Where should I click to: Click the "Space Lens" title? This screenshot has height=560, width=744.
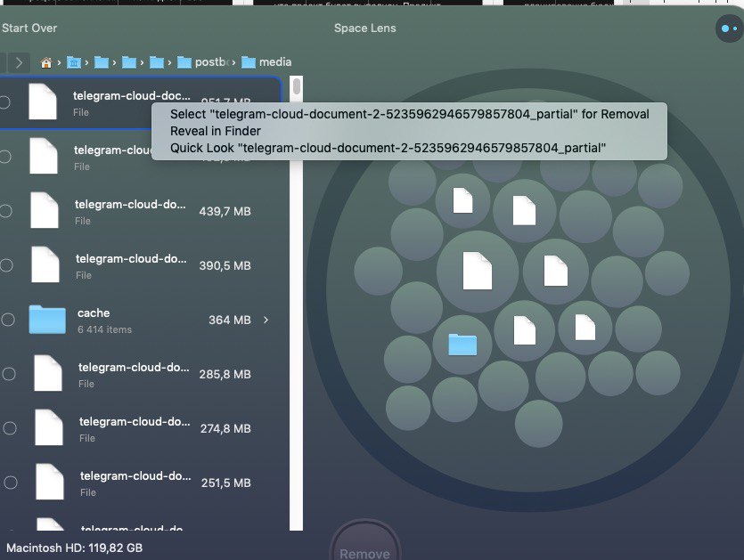pos(365,28)
